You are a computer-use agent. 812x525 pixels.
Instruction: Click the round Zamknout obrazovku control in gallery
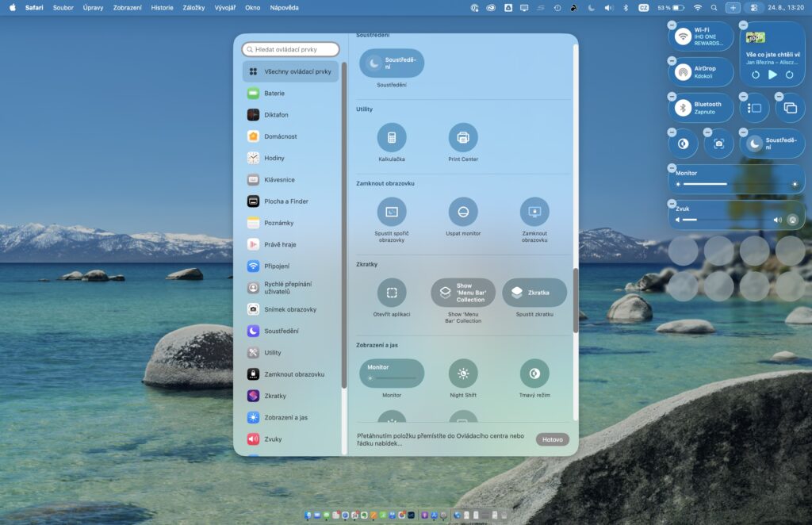point(534,212)
